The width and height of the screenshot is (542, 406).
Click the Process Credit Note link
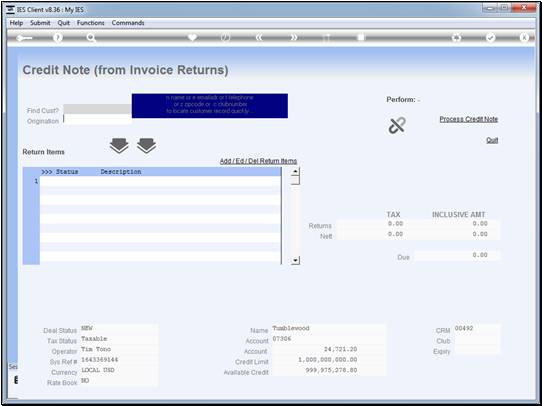point(469,119)
